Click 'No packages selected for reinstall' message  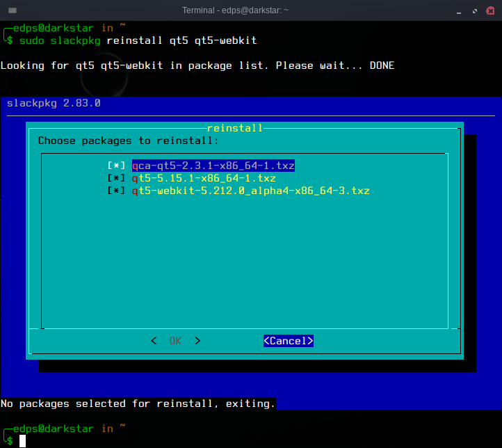coord(138,403)
